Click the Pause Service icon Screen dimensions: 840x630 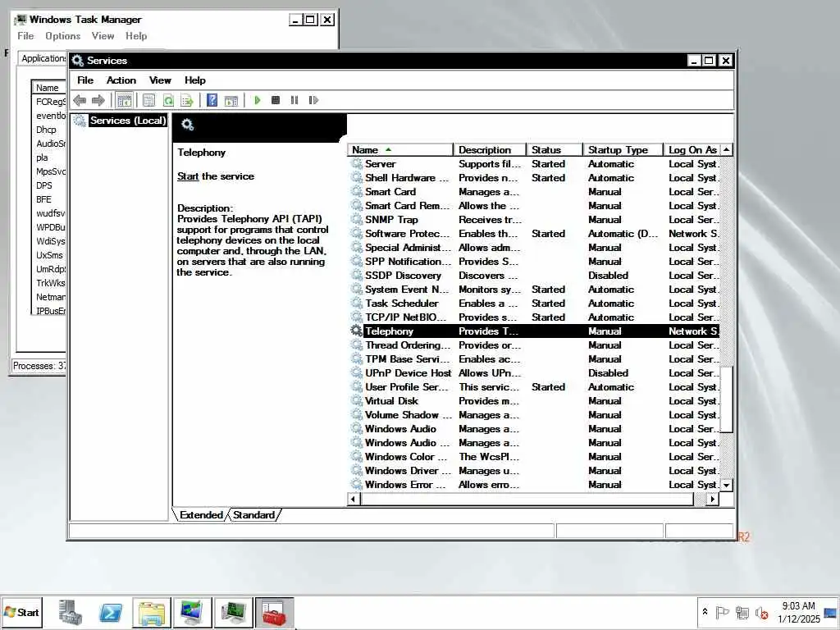tap(294, 100)
